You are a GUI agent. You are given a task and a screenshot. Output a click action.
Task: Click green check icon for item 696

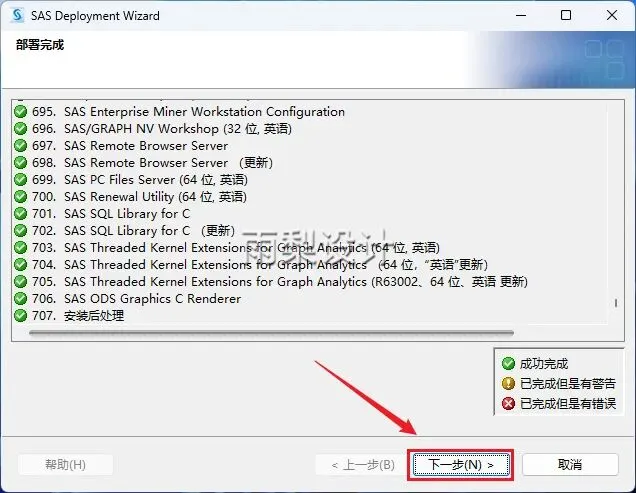(x=20, y=129)
